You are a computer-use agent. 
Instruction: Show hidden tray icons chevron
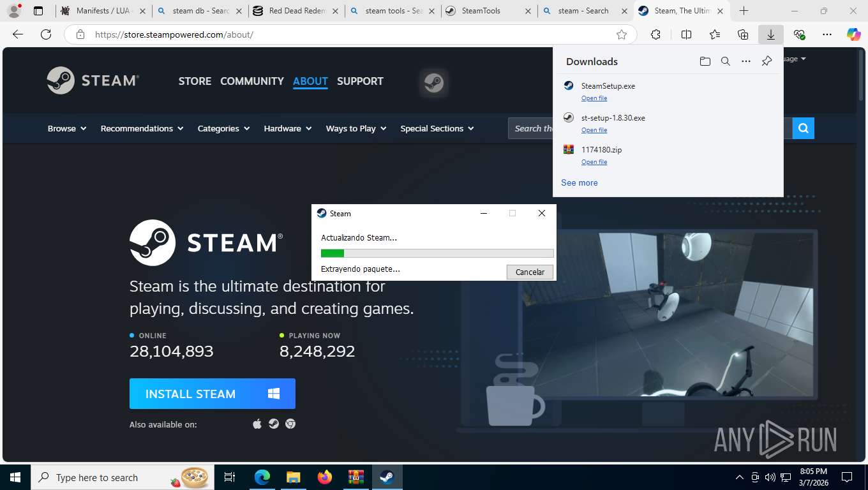(740, 477)
